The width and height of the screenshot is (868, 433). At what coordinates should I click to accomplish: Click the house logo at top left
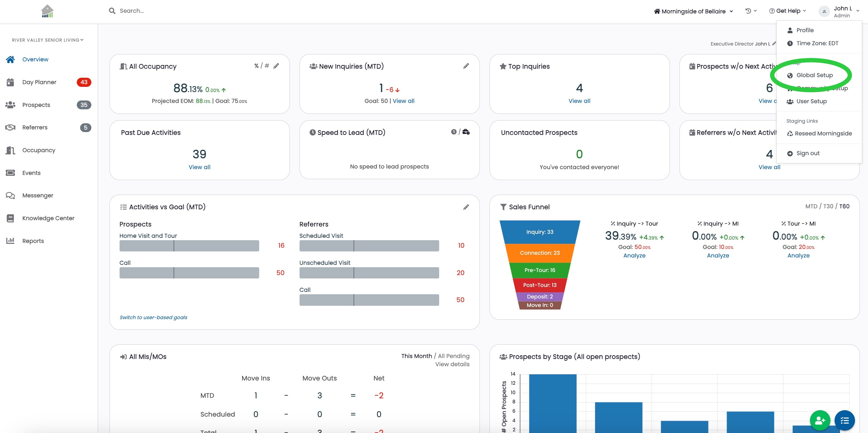click(47, 12)
